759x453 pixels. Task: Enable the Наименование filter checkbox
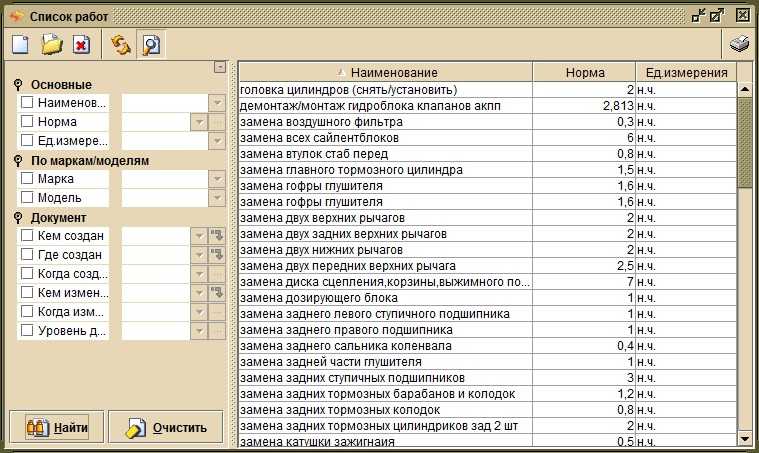pos(27,103)
